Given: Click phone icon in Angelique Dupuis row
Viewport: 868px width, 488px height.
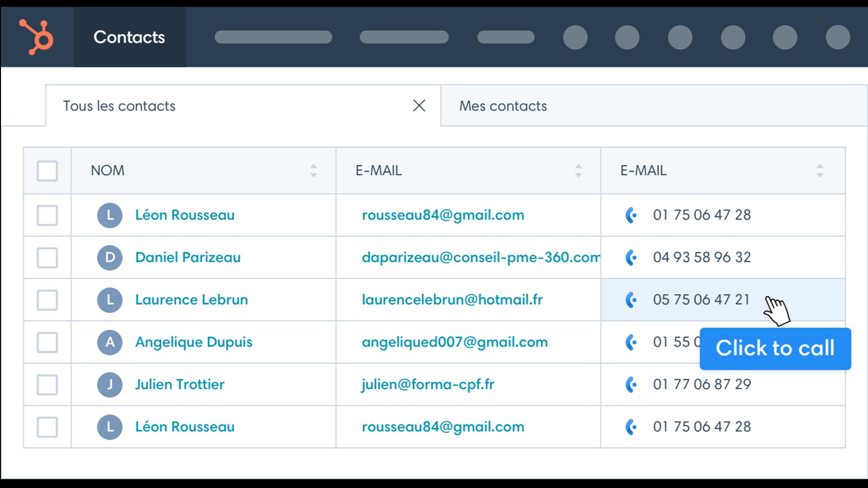Looking at the screenshot, I should 631,342.
